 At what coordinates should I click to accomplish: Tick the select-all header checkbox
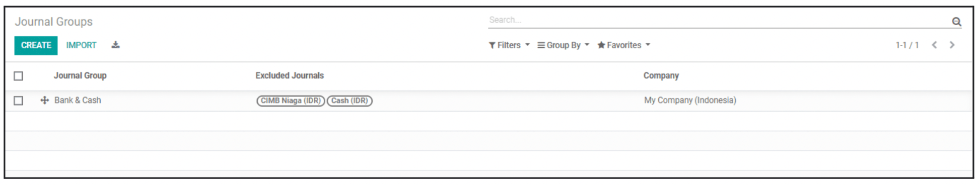pos(19,76)
